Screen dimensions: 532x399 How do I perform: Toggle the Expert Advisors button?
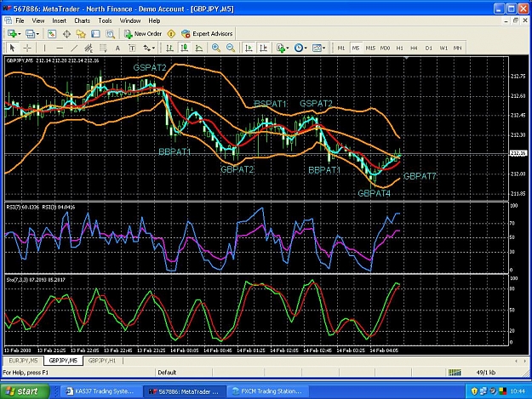207,34
